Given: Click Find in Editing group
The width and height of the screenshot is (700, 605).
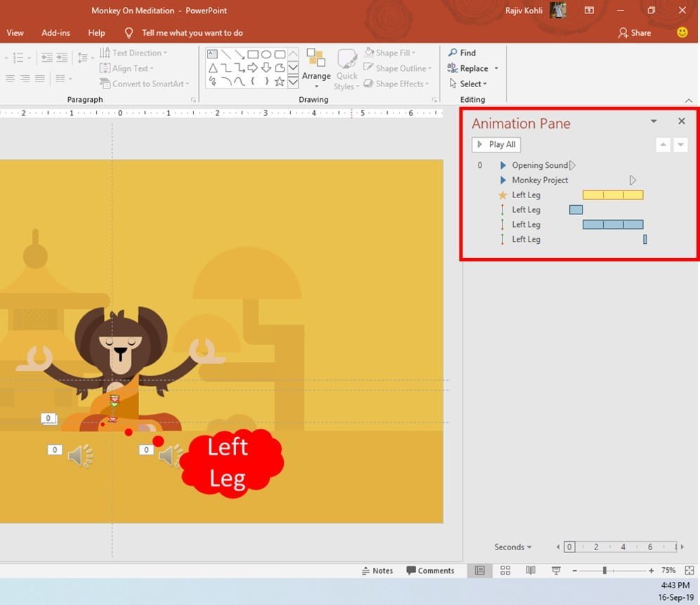Looking at the screenshot, I should (x=462, y=53).
